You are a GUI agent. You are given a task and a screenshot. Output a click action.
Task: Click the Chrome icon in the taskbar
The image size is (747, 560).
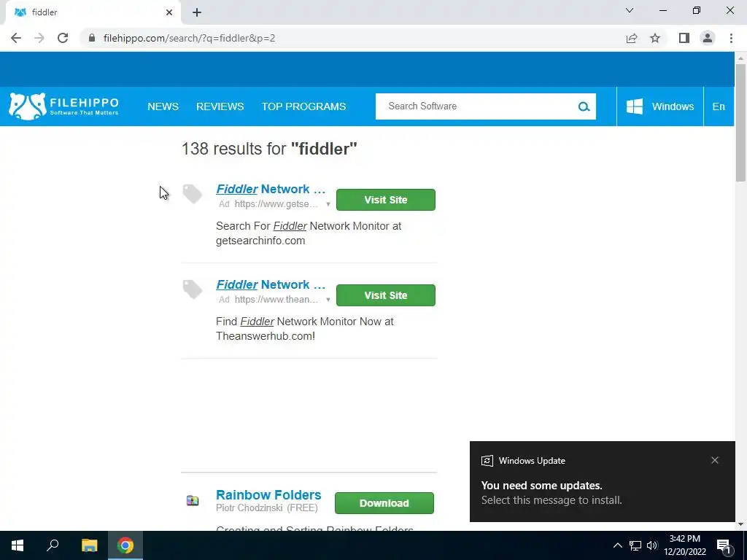tap(125, 545)
